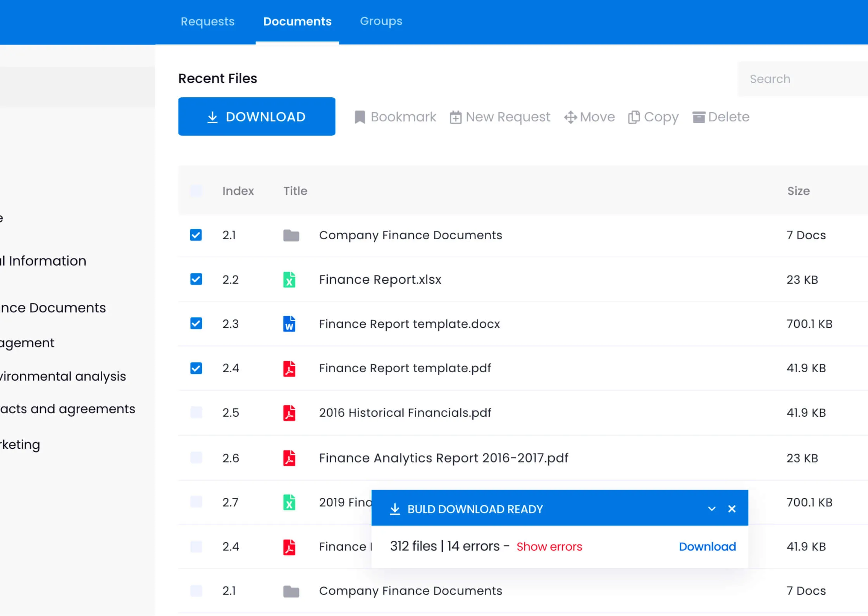Close the Bulk Download Ready popup
Screen dimensions: 868x616
(732, 509)
